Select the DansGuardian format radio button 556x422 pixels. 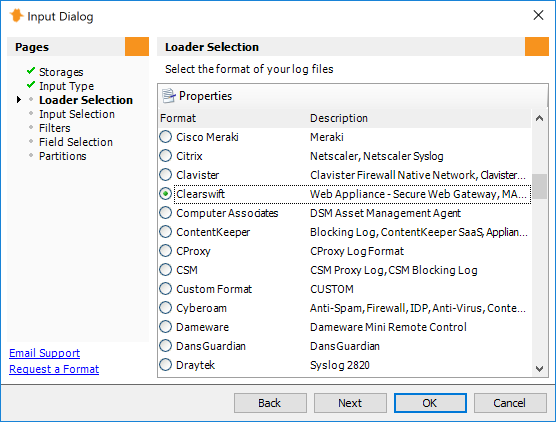tap(166, 346)
